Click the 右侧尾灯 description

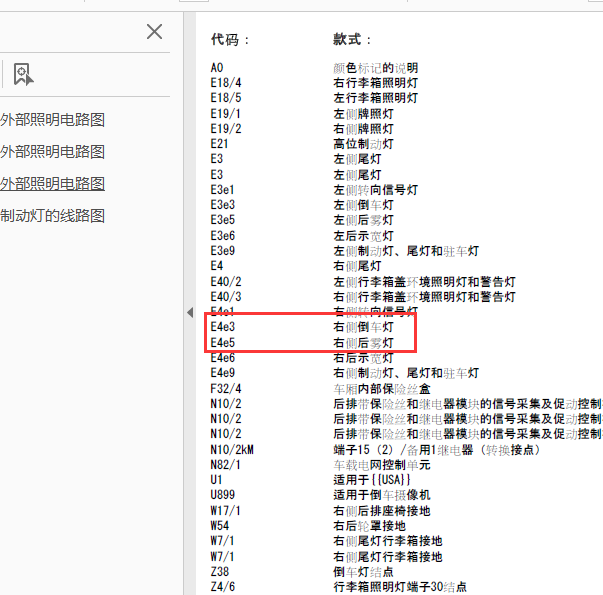[357, 266]
